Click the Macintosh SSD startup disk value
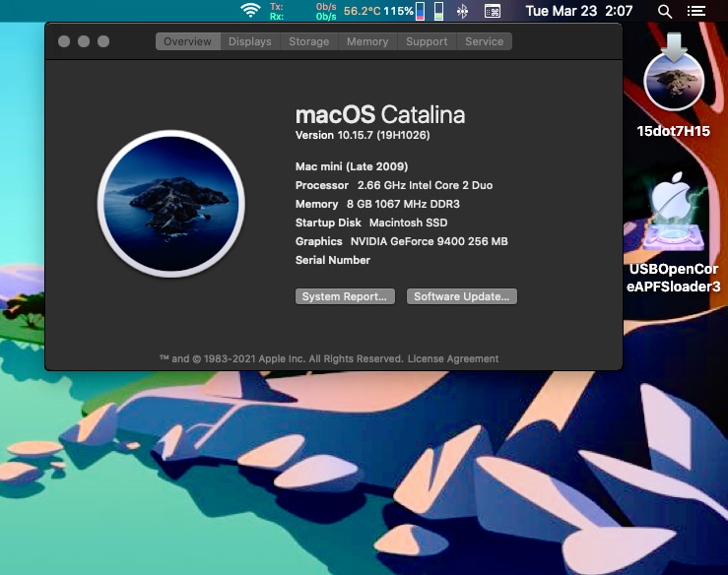 click(409, 223)
